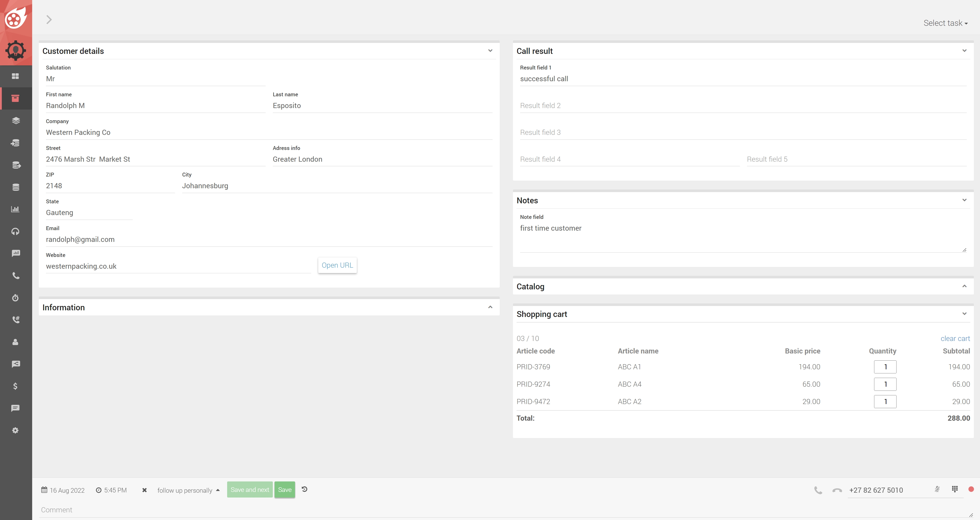The width and height of the screenshot is (980, 520).
Task: Click the Open URL button
Action: [x=337, y=265]
